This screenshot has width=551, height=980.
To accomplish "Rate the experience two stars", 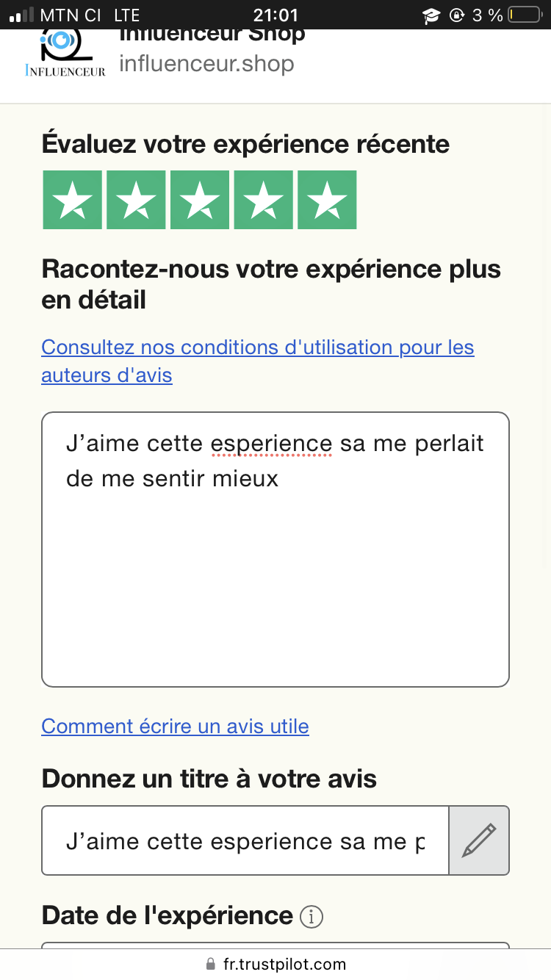I will (x=136, y=200).
